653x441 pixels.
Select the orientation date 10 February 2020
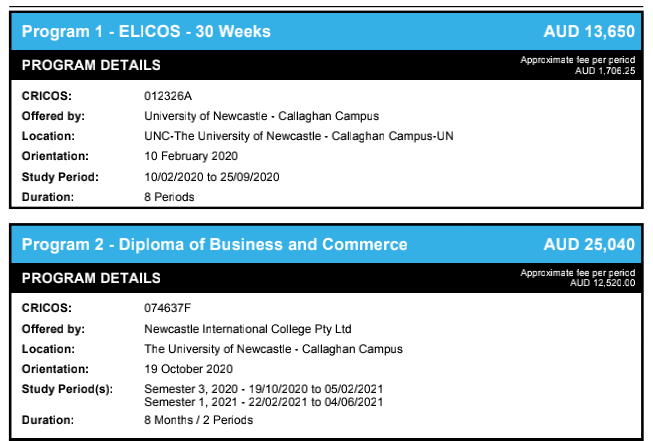coord(191,156)
